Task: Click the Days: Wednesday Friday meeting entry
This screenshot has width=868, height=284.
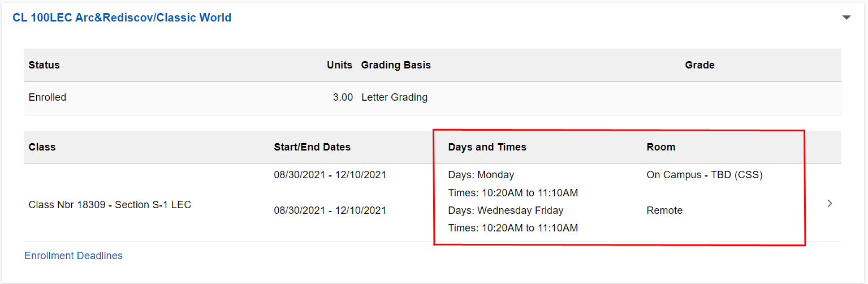Action: click(x=506, y=210)
